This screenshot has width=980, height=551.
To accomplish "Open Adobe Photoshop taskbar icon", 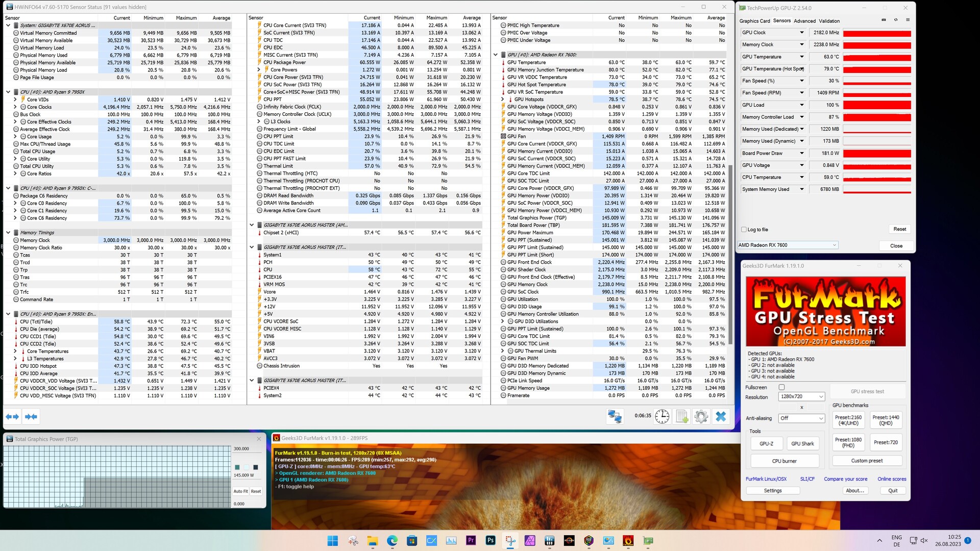I will click(x=491, y=541).
